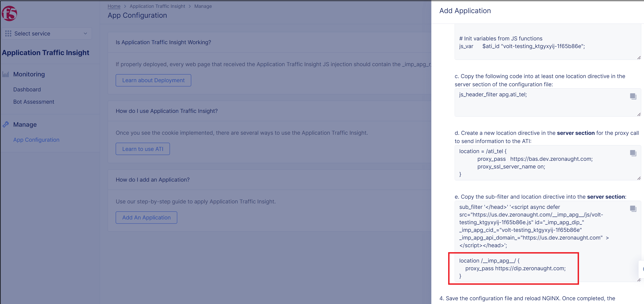Click Add An Application button

coord(146,218)
